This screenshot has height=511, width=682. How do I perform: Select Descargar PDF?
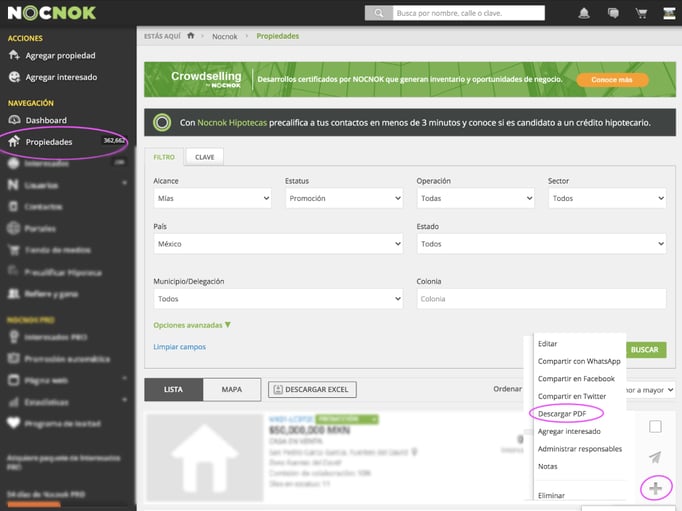[x=562, y=414]
